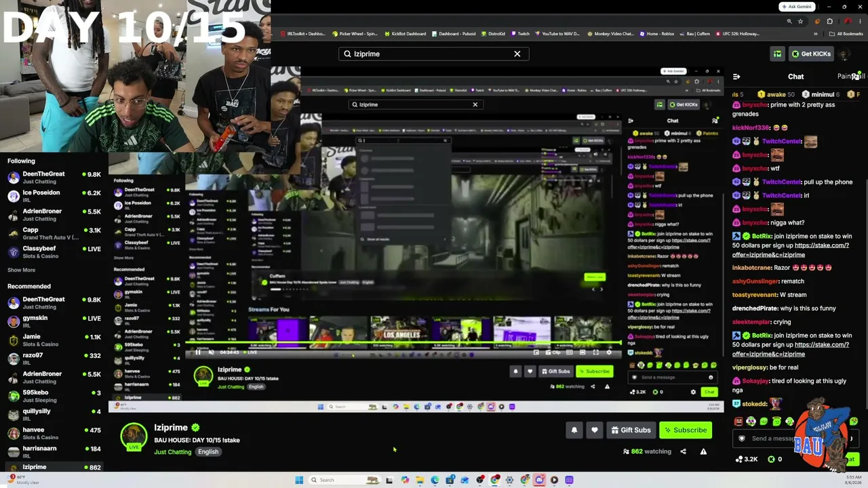Open the browser Extensions puzzle icon
868x488 pixels.
[829, 21]
